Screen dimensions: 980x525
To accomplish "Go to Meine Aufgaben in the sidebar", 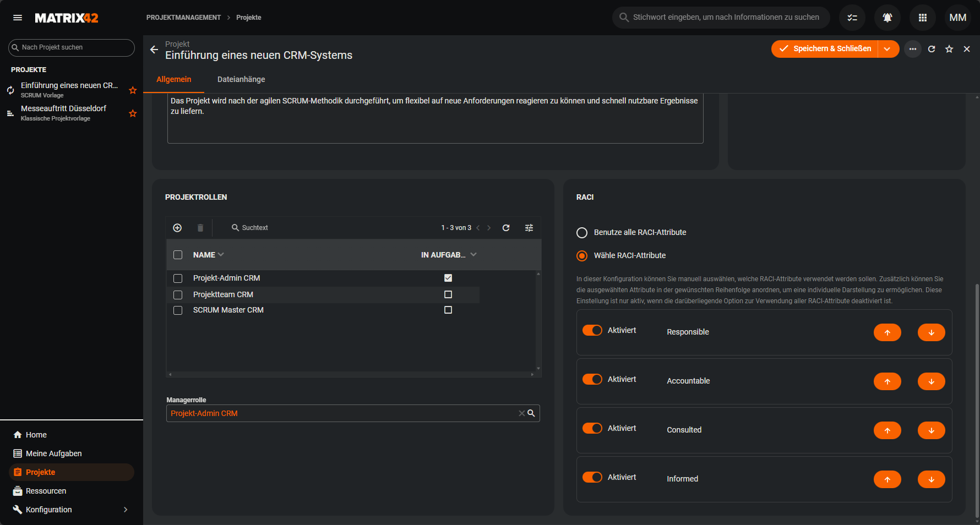I will pyautogui.click(x=53, y=453).
